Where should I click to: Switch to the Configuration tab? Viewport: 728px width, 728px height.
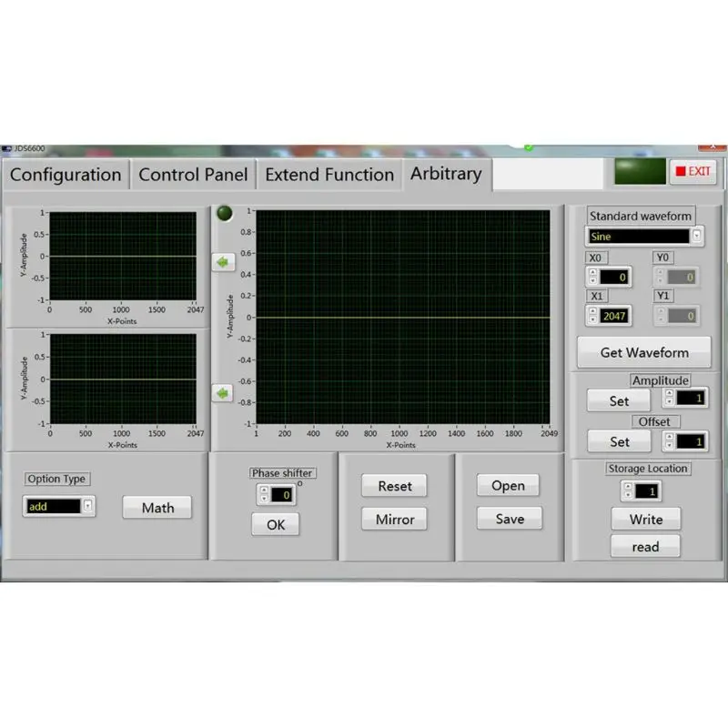pos(66,175)
